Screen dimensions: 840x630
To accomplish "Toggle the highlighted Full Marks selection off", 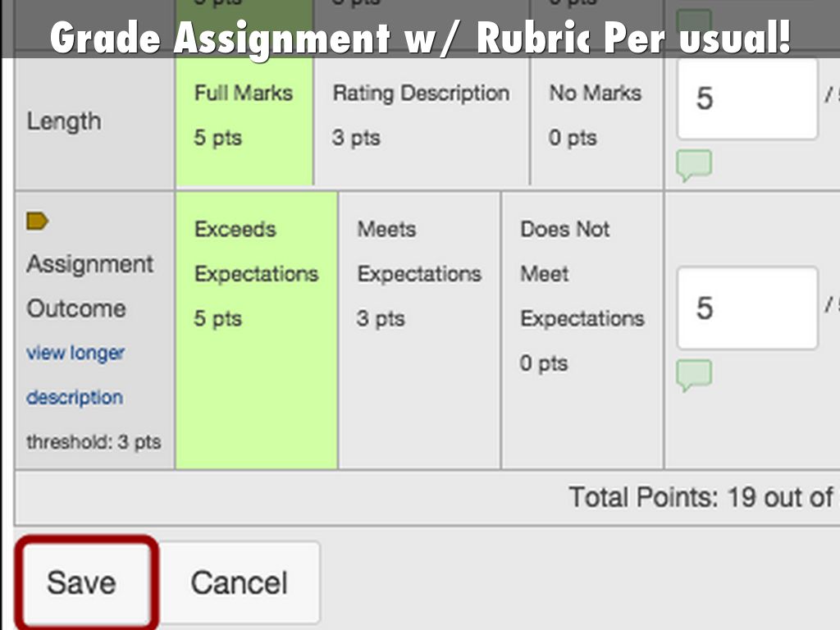I will tap(242, 115).
